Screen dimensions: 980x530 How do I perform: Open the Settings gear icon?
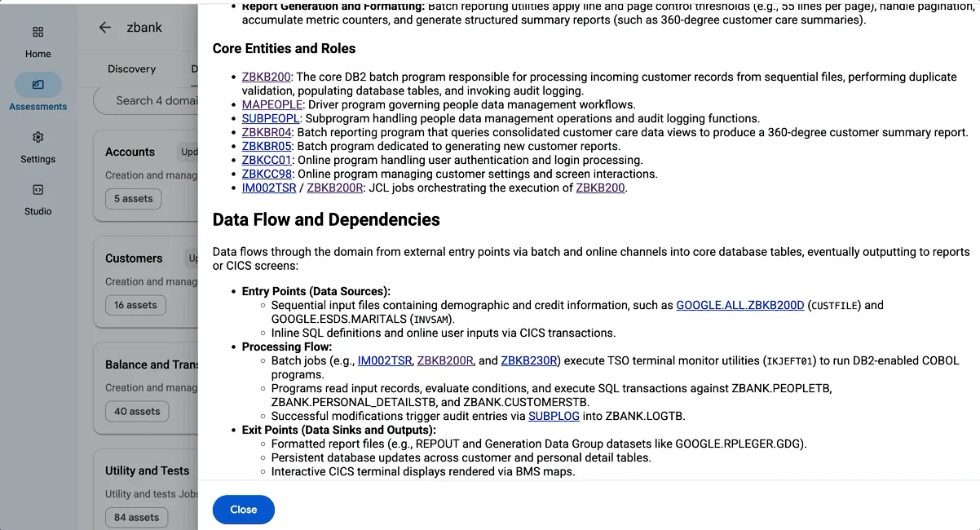point(38,137)
